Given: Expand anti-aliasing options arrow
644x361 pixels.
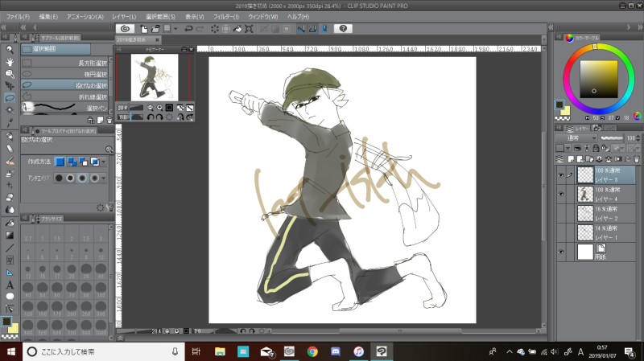Looking at the screenshot, I should (x=104, y=178).
